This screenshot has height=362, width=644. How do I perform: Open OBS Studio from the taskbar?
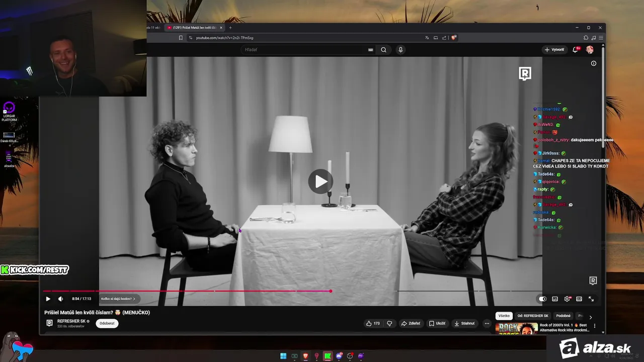350,356
